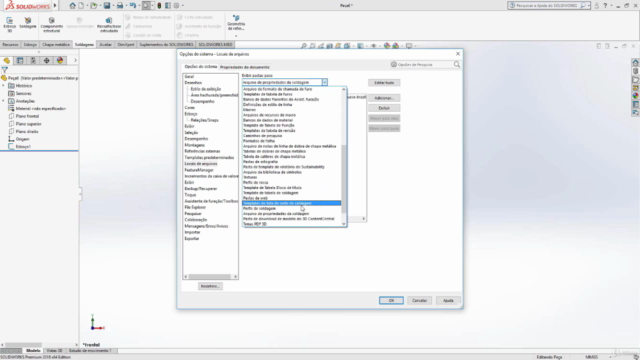Click the Undo arrow icon
The image size is (640, 360).
point(133,6)
